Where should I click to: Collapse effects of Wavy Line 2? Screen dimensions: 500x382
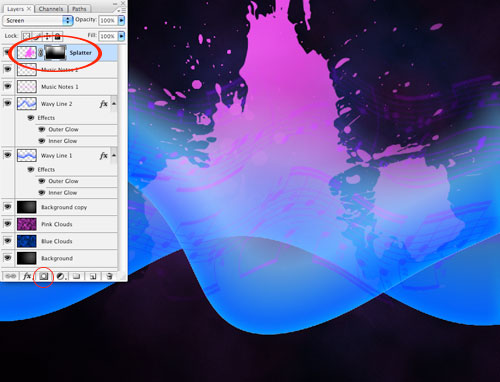[x=114, y=104]
